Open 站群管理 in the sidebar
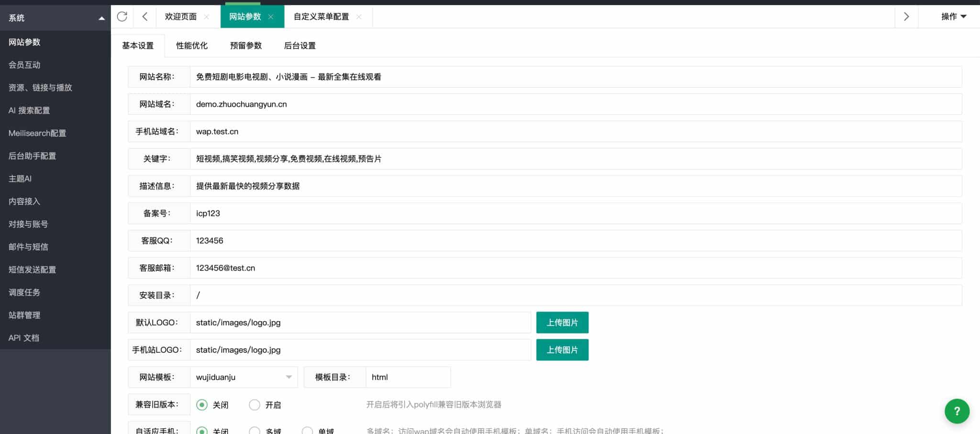The image size is (980, 434). click(55, 315)
